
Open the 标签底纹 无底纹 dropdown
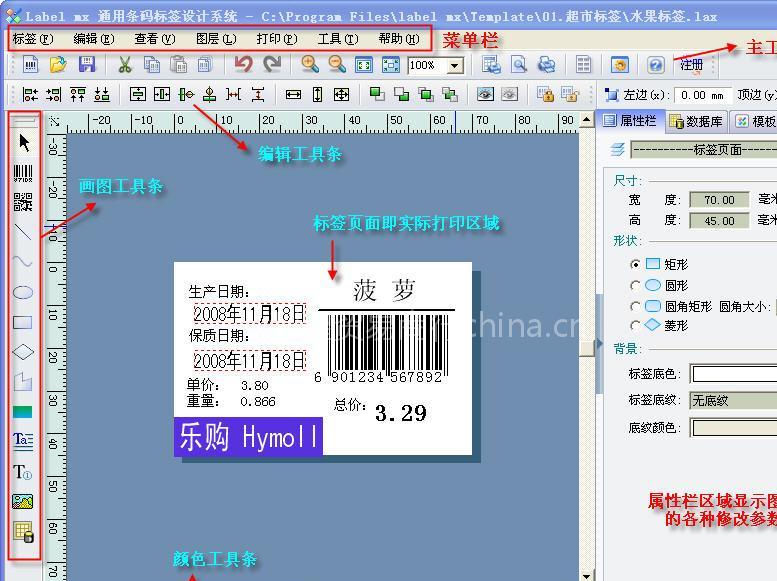point(733,400)
